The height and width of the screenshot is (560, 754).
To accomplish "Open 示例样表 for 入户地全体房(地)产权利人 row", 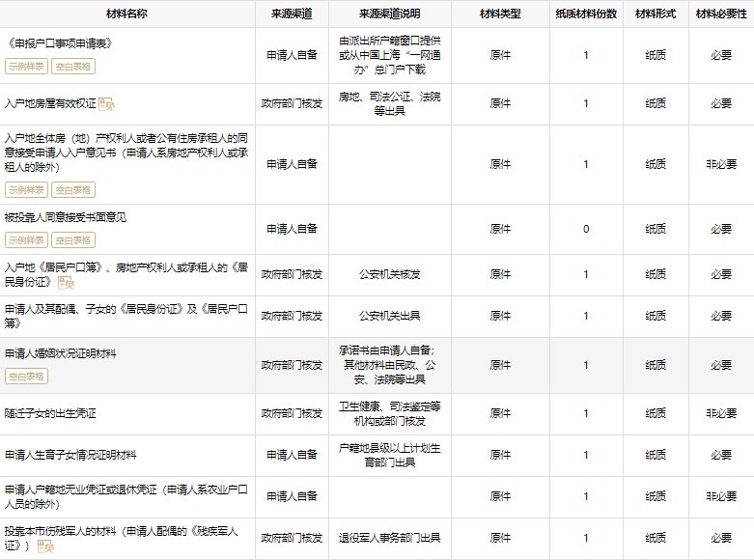I will point(26,189).
